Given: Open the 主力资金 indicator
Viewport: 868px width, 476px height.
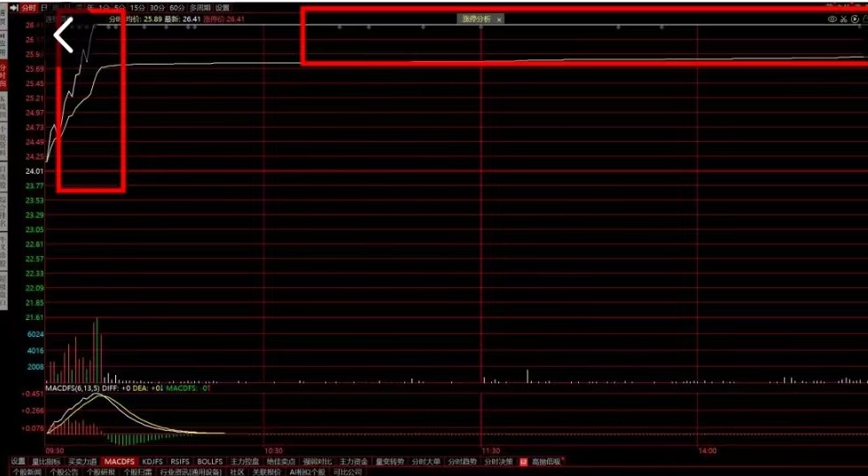Looking at the screenshot, I should 353,461.
